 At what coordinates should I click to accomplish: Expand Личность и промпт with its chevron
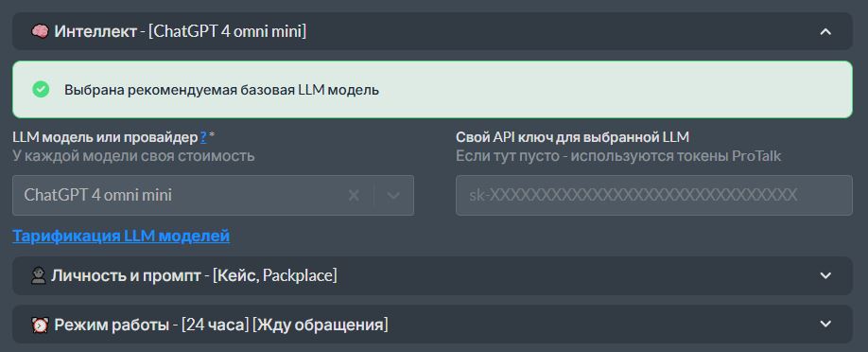pos(825,275)
